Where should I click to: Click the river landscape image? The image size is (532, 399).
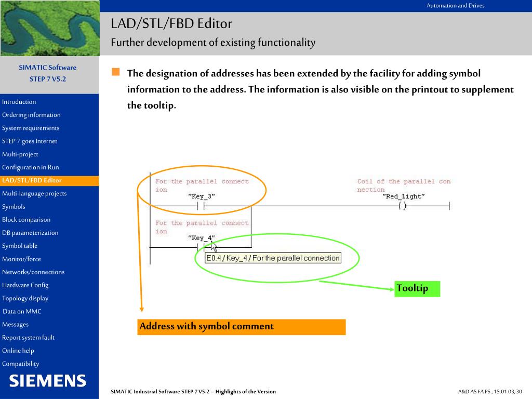click(50, 28)
